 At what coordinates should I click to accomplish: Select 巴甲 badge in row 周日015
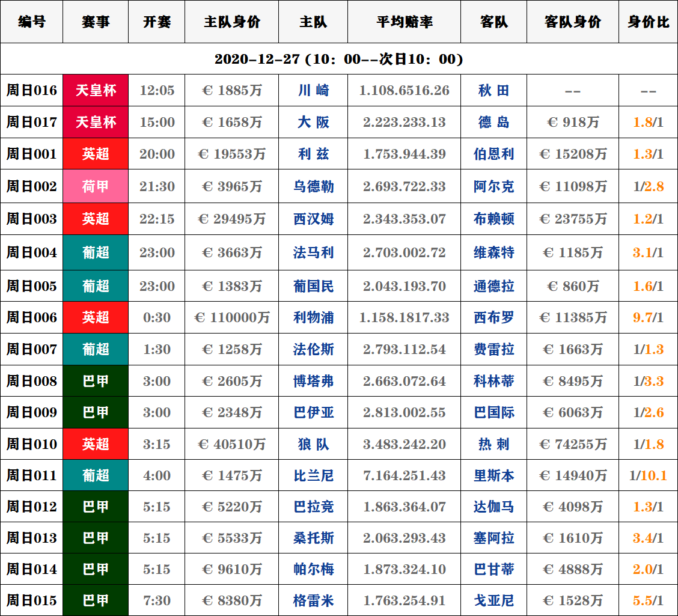(96, 600)
